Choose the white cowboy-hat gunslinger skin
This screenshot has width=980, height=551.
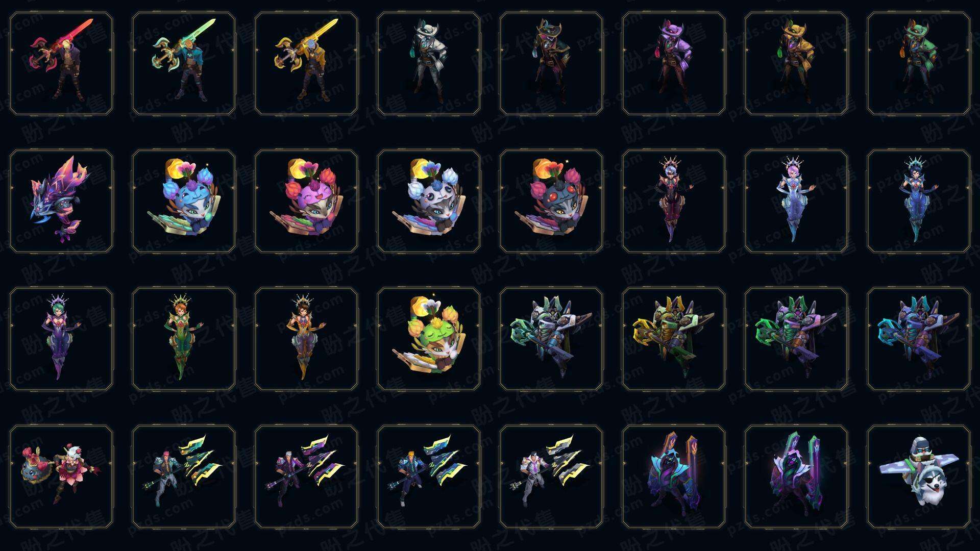[x=429, y=63]
